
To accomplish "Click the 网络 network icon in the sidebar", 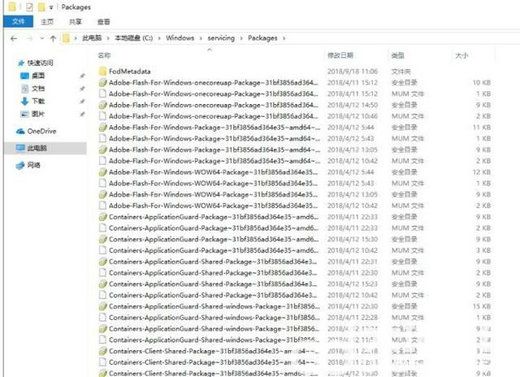I will pos(21,165).
